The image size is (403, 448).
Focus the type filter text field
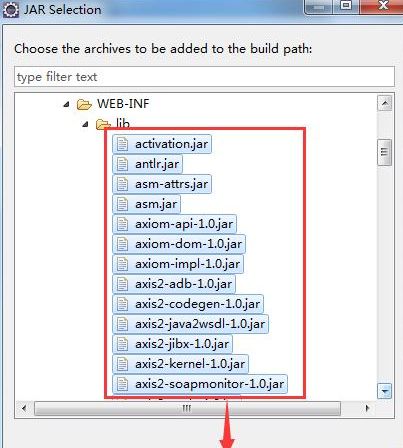(x=204, y=77)
